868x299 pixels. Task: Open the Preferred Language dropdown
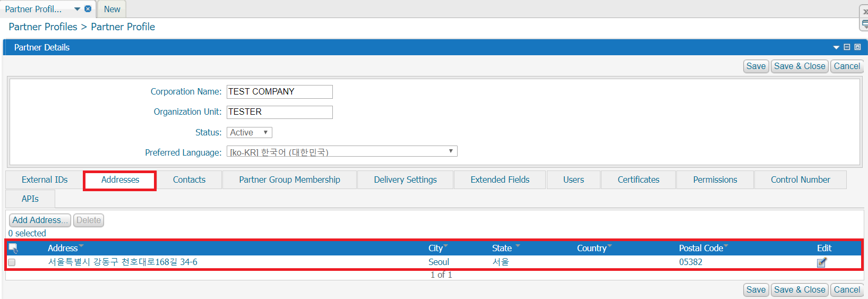click(x=342, y=151)
